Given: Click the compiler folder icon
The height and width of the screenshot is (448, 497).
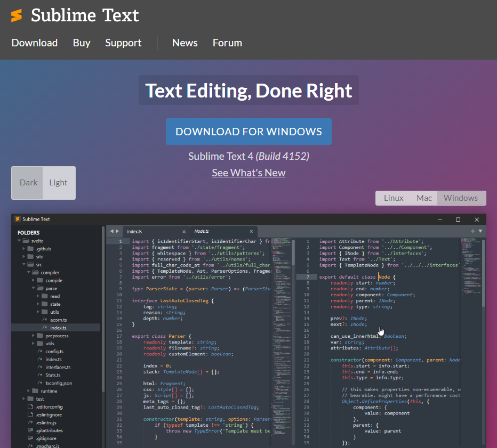Looking at the screenshot, I should coord(36,272).
